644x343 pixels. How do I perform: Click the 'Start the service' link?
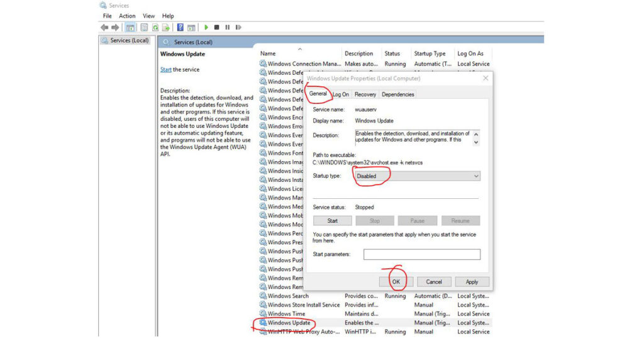166,70
